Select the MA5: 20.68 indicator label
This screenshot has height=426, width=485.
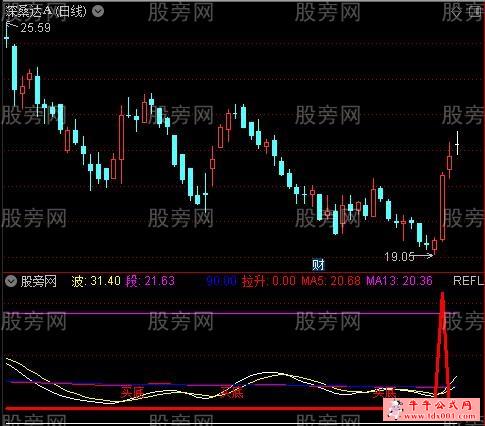[331, 281]
